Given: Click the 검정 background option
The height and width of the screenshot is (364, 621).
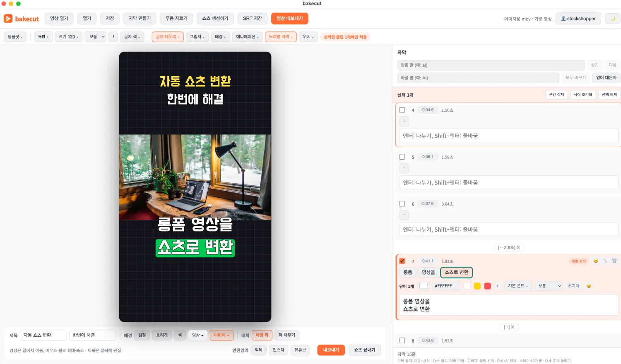Looking at the screenshot, I should coord(142,335).
